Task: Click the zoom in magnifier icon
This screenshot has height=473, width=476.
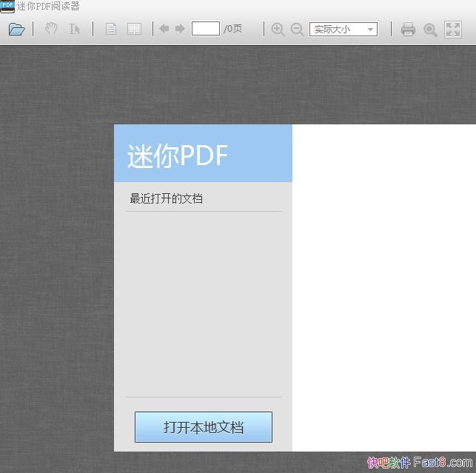Action: [278, 30]
